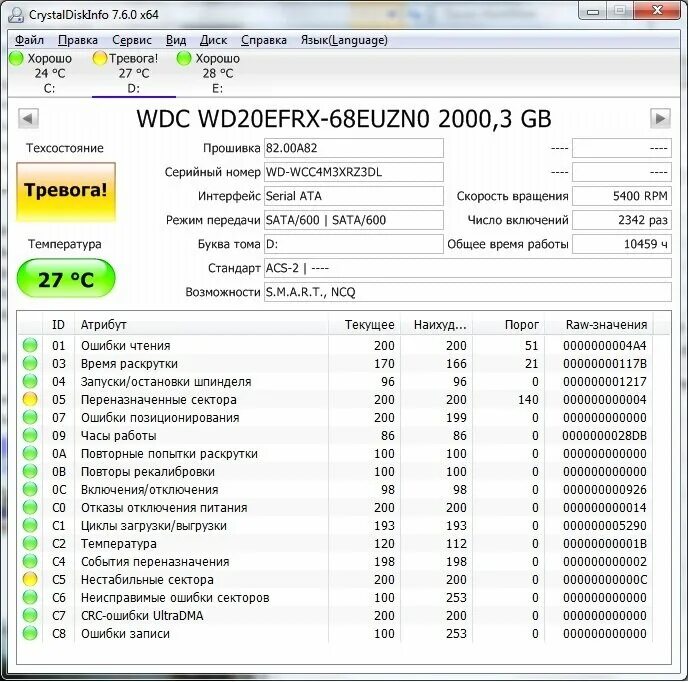Click status icon for Запуски/остановки шпинделя
This screenshot has height=682, width=689.
click(30, 381)
